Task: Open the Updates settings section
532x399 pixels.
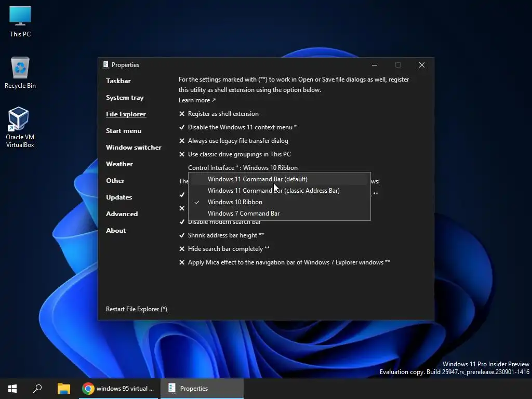Action: (119, 197)
